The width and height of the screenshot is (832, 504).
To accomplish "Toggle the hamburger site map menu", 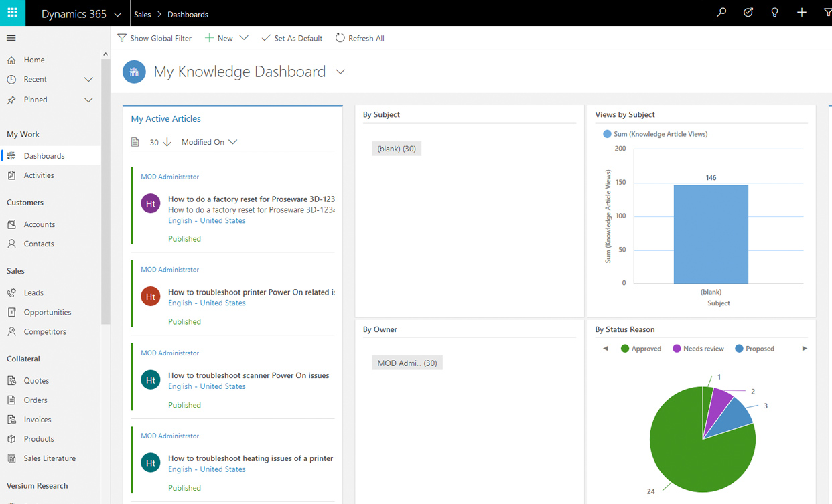I will 11,38.
